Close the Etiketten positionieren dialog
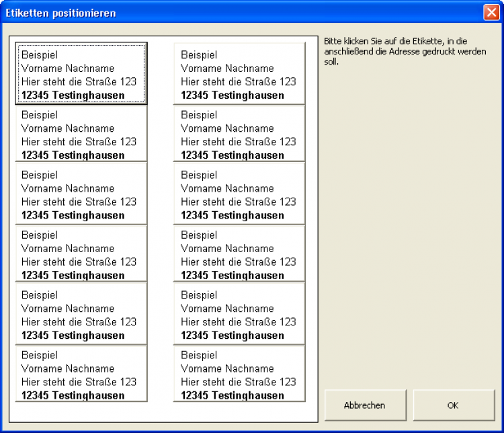504x433 pixels. click(x=491, y=12)
